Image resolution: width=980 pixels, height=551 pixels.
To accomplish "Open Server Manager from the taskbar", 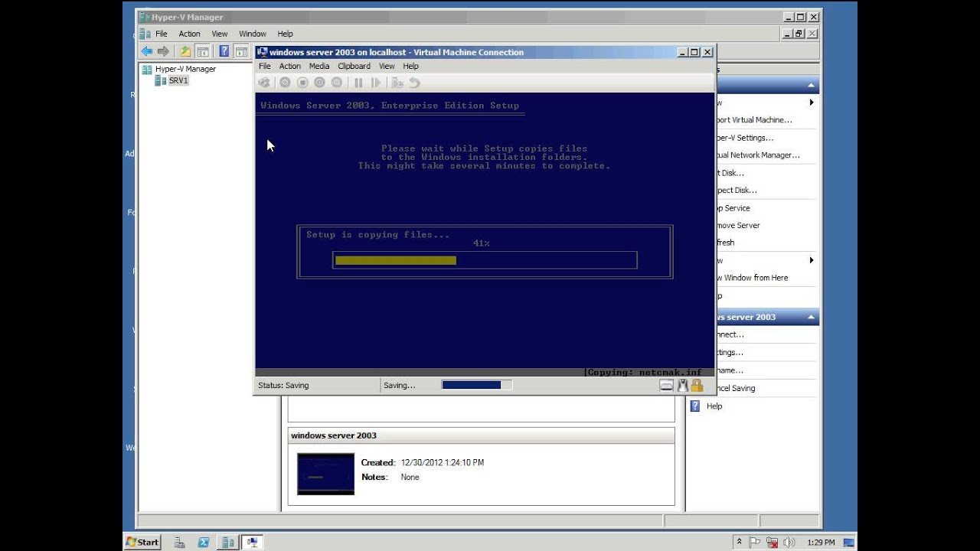I will 179,542.
